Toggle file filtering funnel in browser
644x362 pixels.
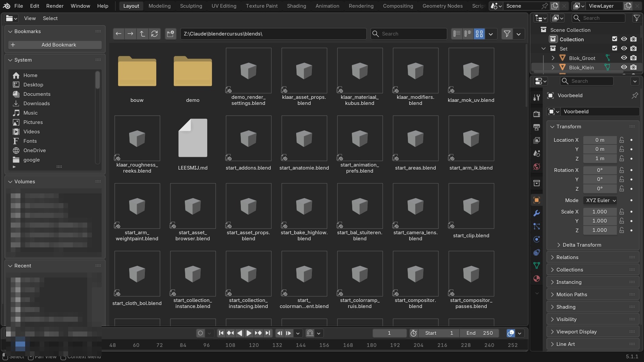(x=507, y=34)
